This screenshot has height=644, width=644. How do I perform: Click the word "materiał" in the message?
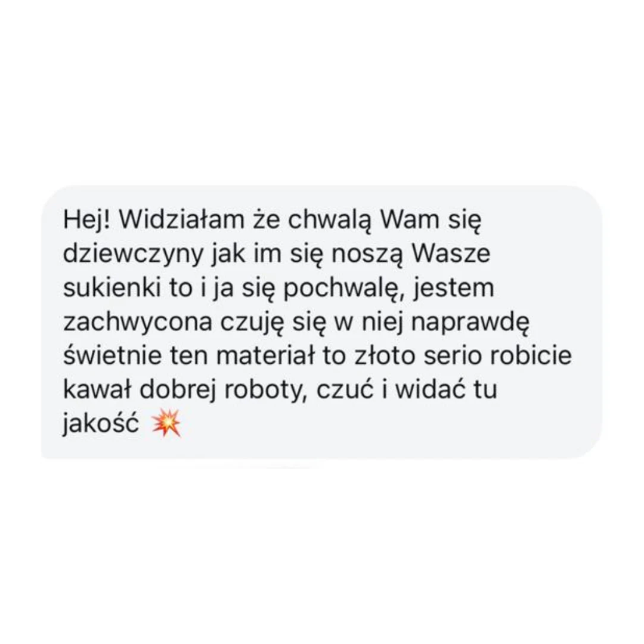pyautogui.click(x=266, y=355)
